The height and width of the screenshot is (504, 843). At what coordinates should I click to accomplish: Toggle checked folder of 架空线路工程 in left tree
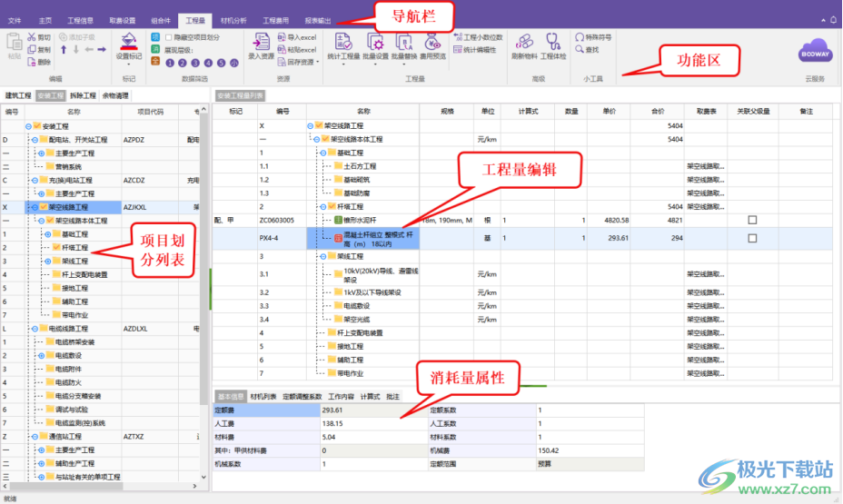[44, 207]
